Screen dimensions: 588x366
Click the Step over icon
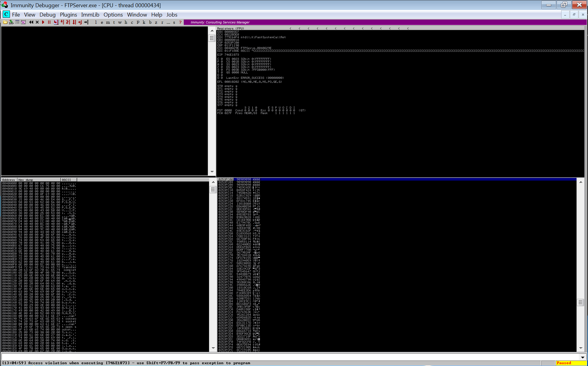[x=62, y=22]
